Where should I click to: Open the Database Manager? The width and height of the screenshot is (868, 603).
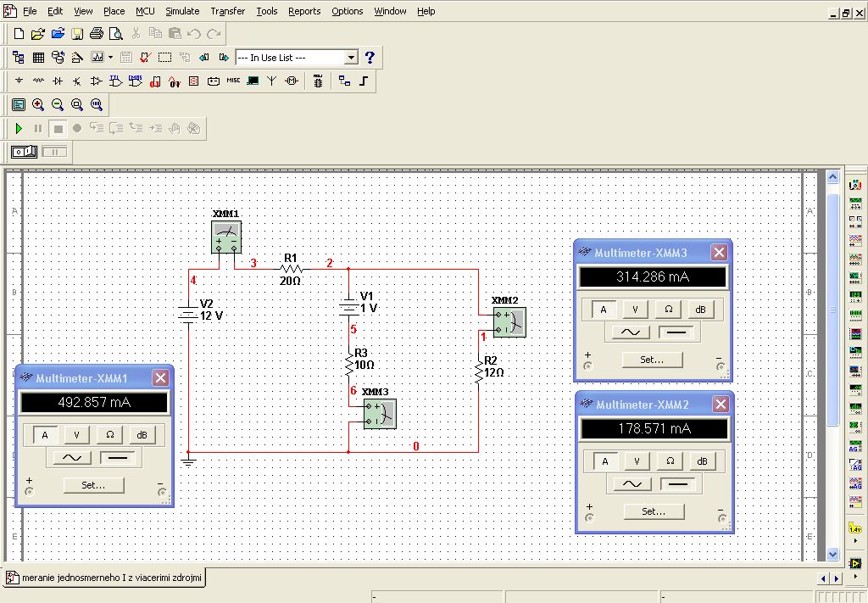pos(58,57)
